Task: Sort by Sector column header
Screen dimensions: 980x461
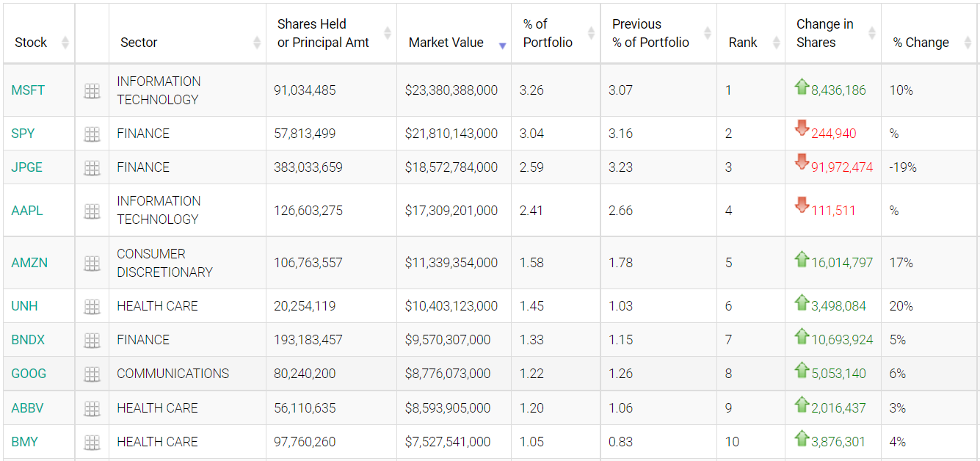Action: (139, 43)
